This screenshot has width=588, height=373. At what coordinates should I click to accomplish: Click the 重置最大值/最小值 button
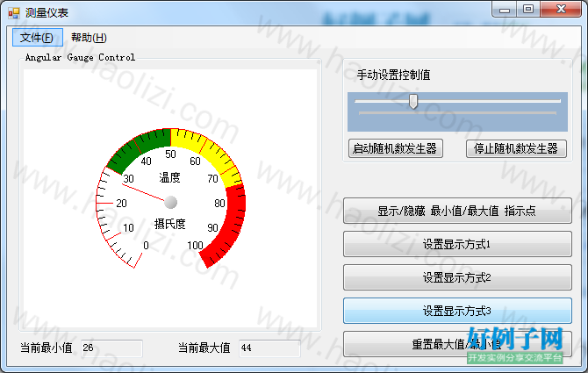point(457,344)
